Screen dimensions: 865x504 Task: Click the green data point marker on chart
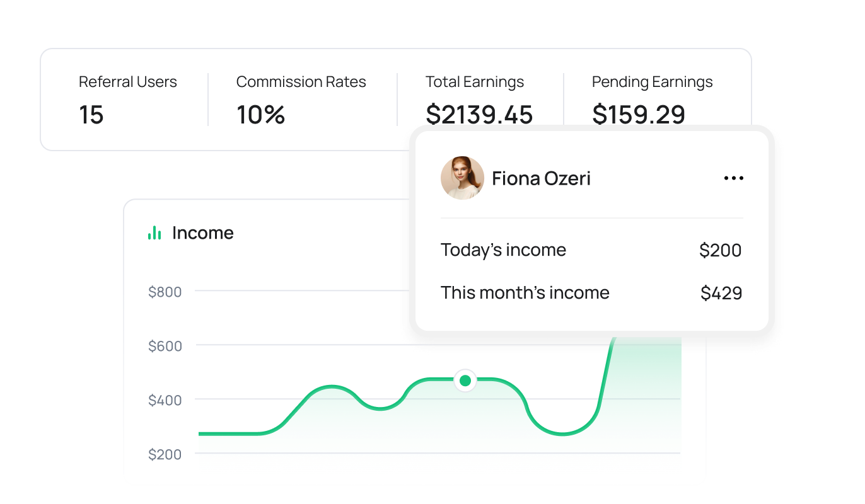(465, 381)
